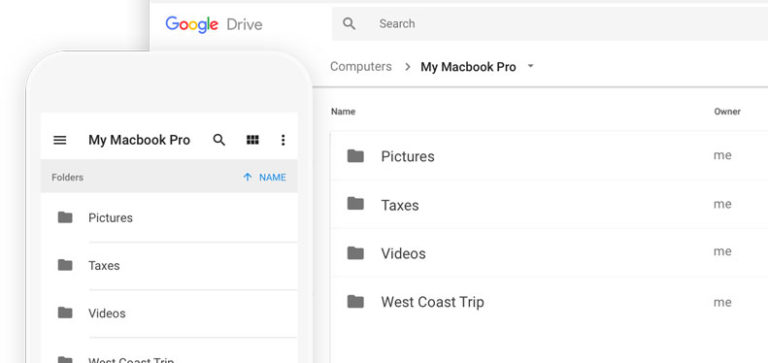The image size is (768, 363).
Task: Tap the Videos folder icon in mobile app
Action: click(65, 313)
